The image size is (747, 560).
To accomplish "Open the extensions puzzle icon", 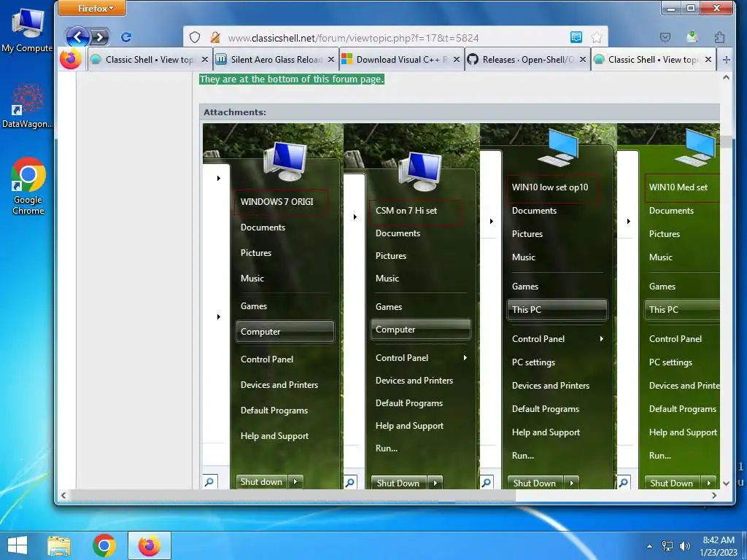I will [x=720, y=37].
